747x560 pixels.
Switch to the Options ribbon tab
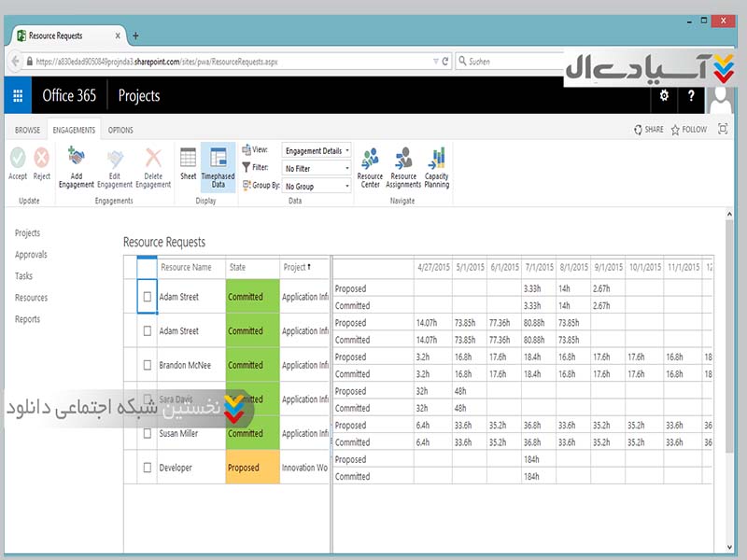[120, 130]
